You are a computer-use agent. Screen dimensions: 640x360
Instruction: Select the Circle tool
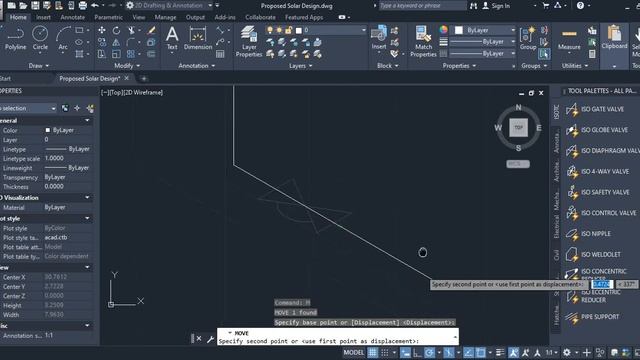click(x=40, y=38)
